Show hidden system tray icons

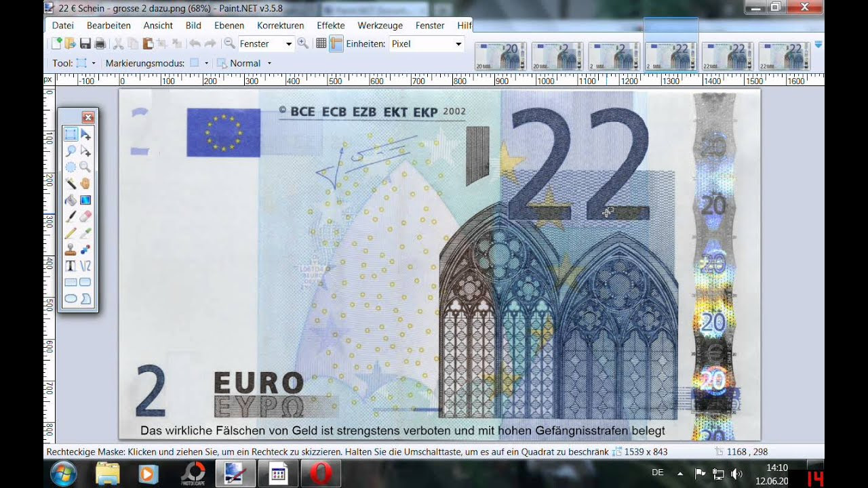pos(680,473)
